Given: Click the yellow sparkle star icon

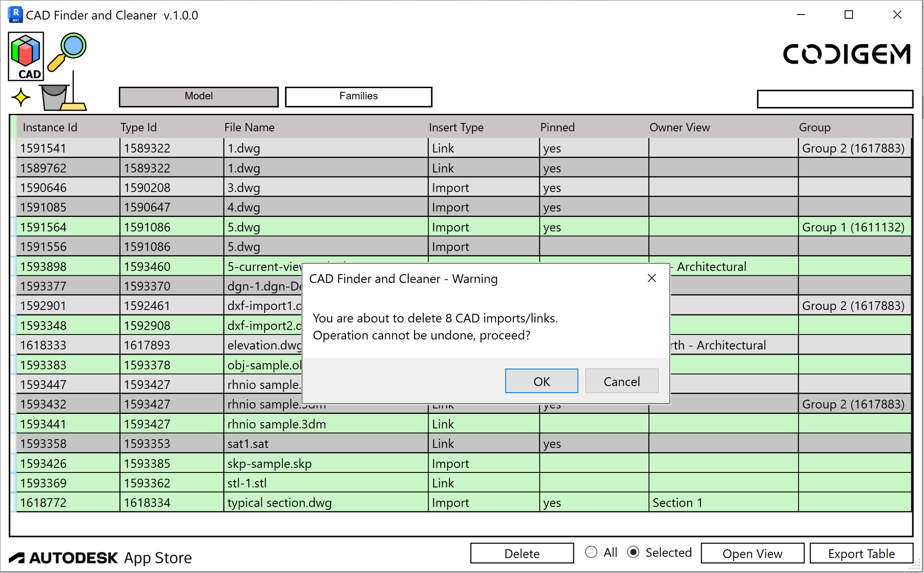Looking at the screenshot, I should coord(21,97).
